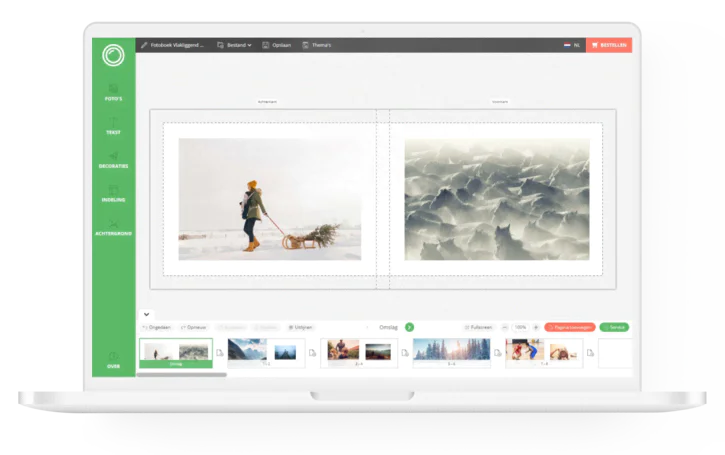Click the Over info icon
This screenshot has width=725, height=455.
(113, 358)
